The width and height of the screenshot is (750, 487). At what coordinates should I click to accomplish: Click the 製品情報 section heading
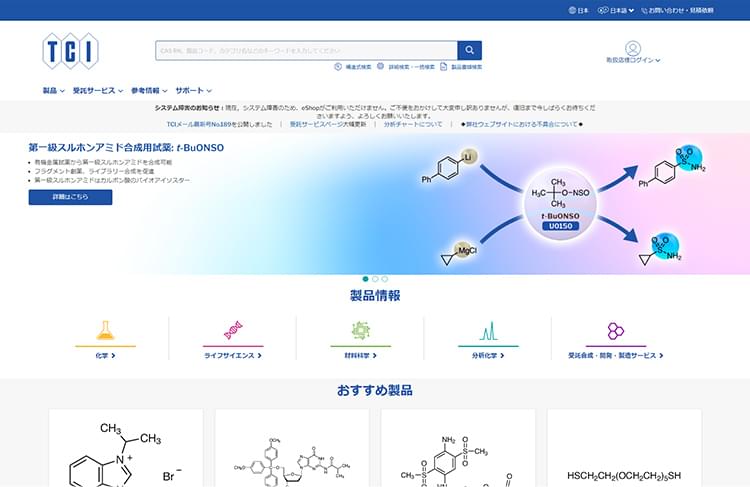tap(375, 296)
